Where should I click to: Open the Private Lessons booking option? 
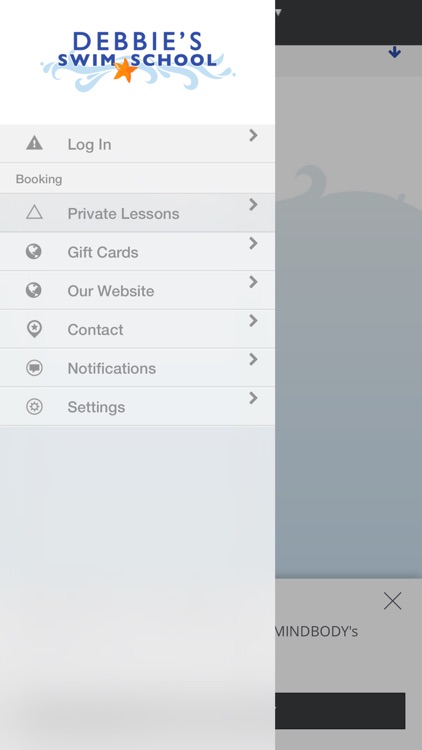click(137, 213)
